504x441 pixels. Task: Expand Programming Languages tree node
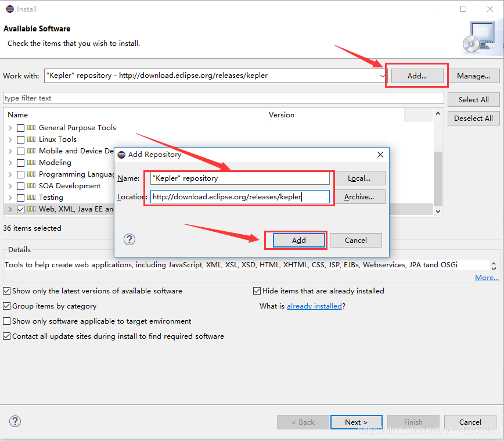click(10, 174)
